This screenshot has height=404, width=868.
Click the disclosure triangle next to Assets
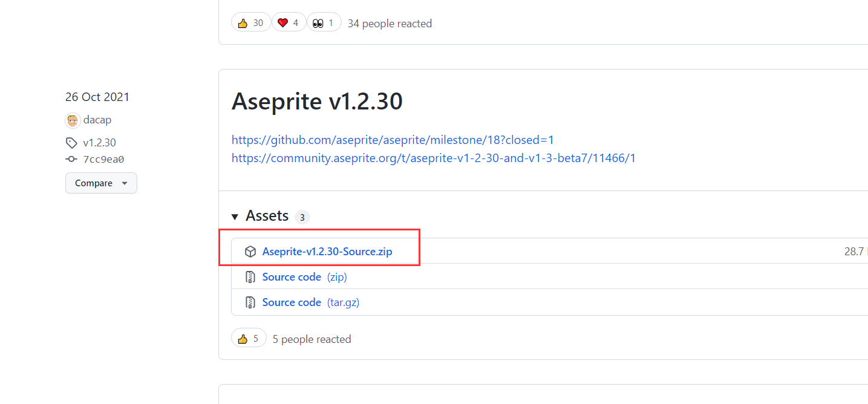coord(235,216)
